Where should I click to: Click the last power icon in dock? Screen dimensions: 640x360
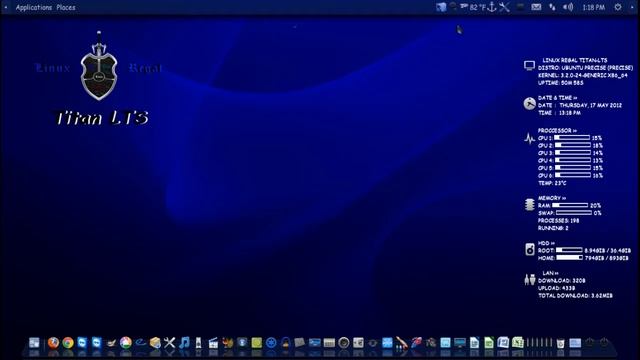[604, 342]
